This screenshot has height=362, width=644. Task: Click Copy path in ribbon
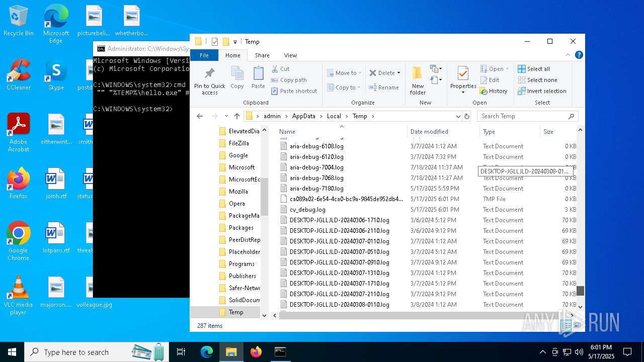point(289,80)
